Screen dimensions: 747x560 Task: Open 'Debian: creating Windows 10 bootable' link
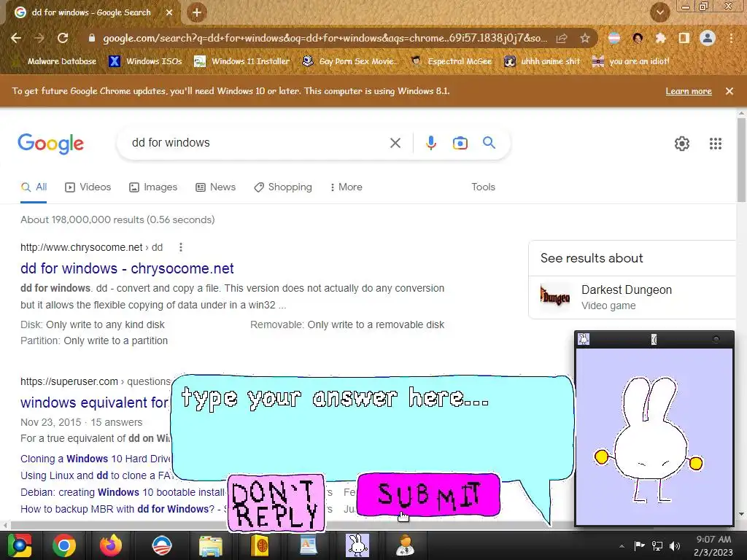[x=123, y=492]
